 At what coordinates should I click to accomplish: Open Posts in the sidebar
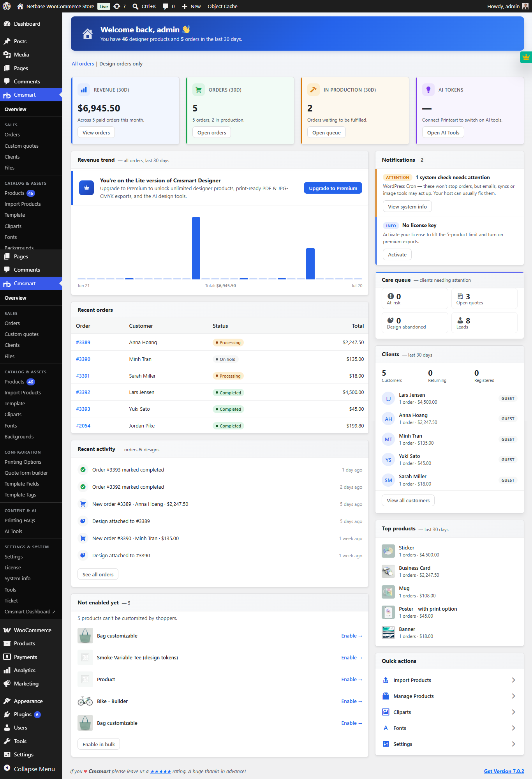pos(31,41)
